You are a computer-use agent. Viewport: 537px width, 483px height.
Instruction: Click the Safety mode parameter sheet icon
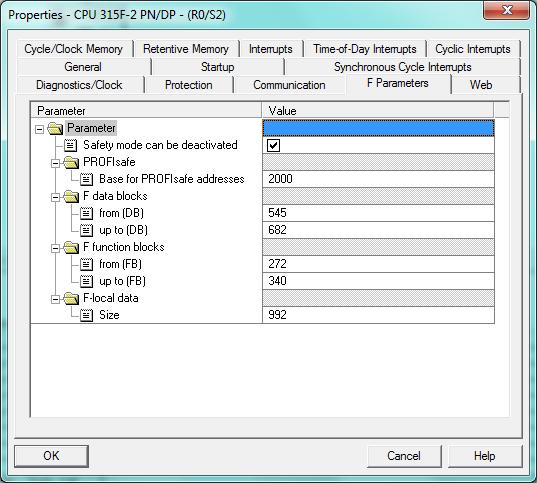click(71, 145)
